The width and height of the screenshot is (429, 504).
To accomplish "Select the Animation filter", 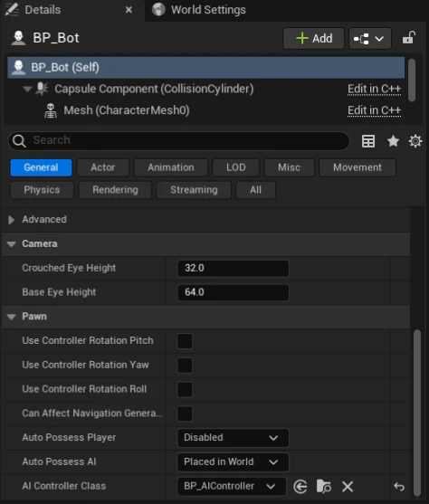I will coord(171,167).
